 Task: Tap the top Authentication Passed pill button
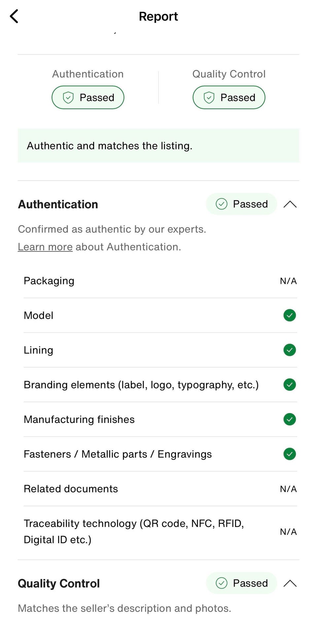(88, 97)
